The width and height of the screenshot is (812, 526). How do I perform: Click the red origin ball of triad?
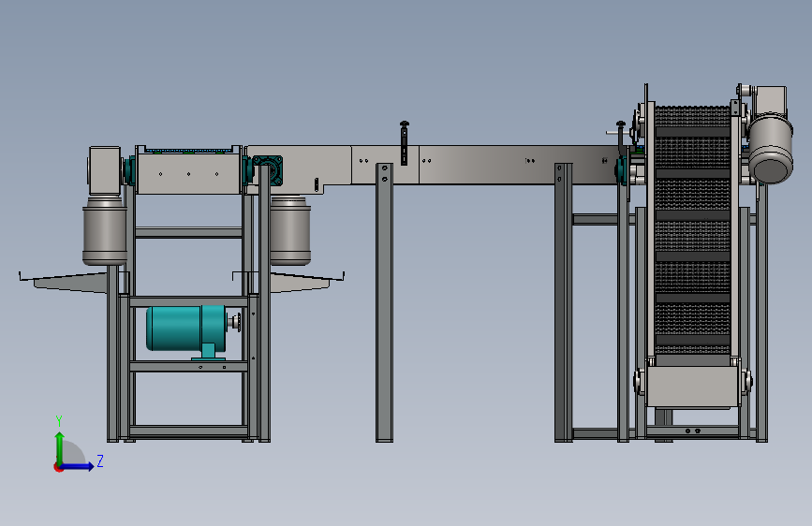[x=58, y=467]
